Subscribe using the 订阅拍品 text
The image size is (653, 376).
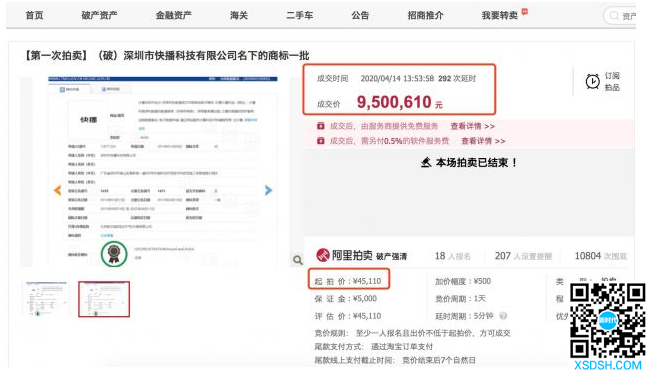612,81
